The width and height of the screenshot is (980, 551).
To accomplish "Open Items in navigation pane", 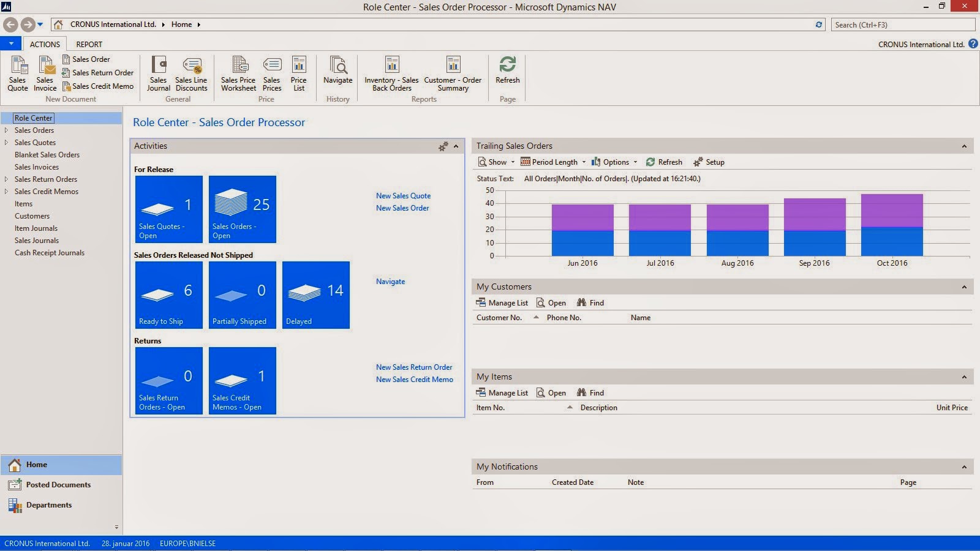I will pos(24,204).
